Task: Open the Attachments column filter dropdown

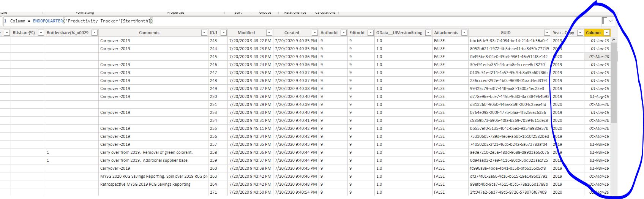Action: tap(464, 33)
